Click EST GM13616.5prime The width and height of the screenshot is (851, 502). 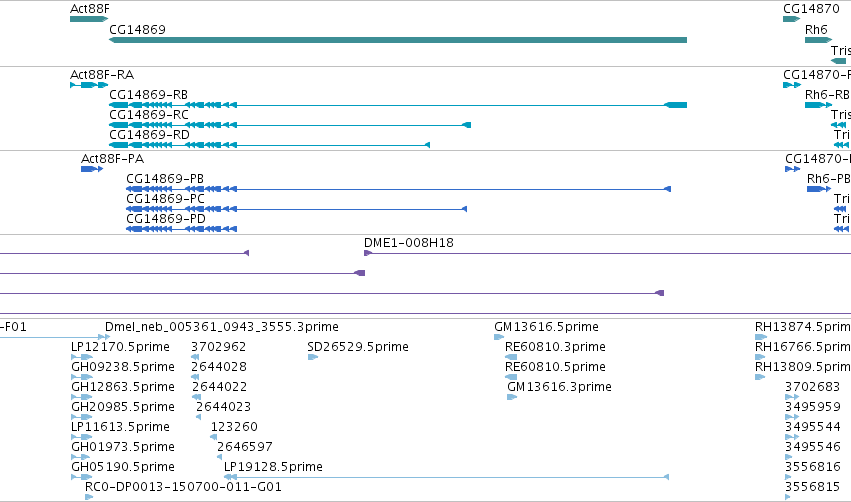[546, 327]
